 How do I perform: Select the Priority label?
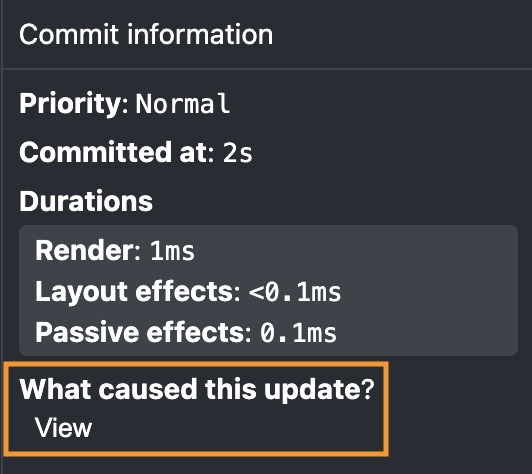pos(70,104)
